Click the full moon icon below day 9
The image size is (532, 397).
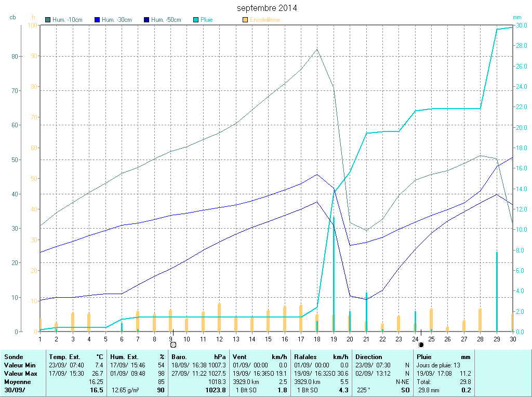point(173,345)
